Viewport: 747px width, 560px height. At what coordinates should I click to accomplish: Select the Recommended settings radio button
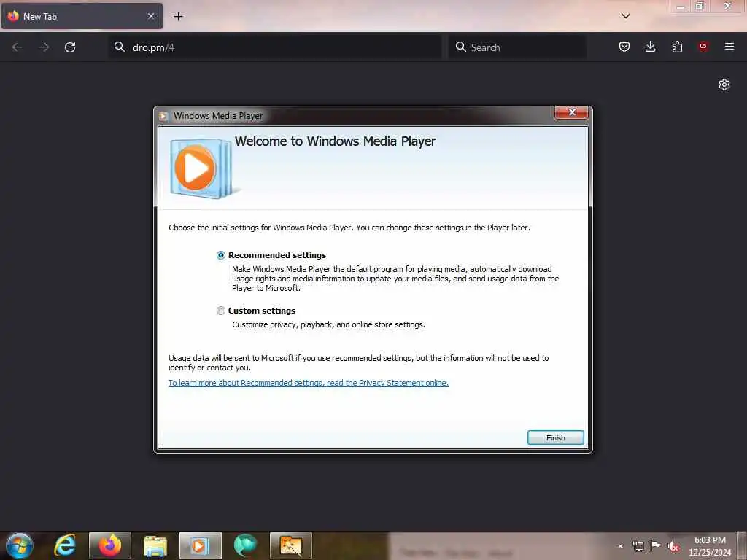click(x=220, y=255)
